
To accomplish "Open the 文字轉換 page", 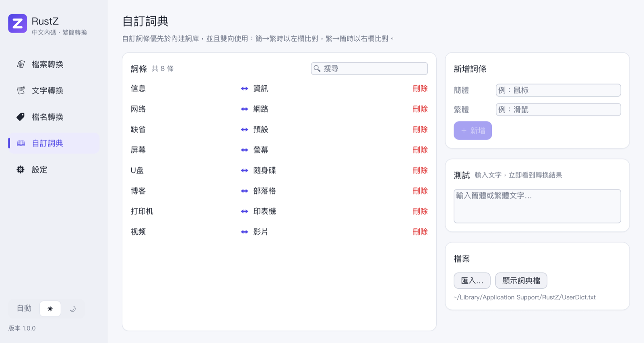I will (54, 91).
